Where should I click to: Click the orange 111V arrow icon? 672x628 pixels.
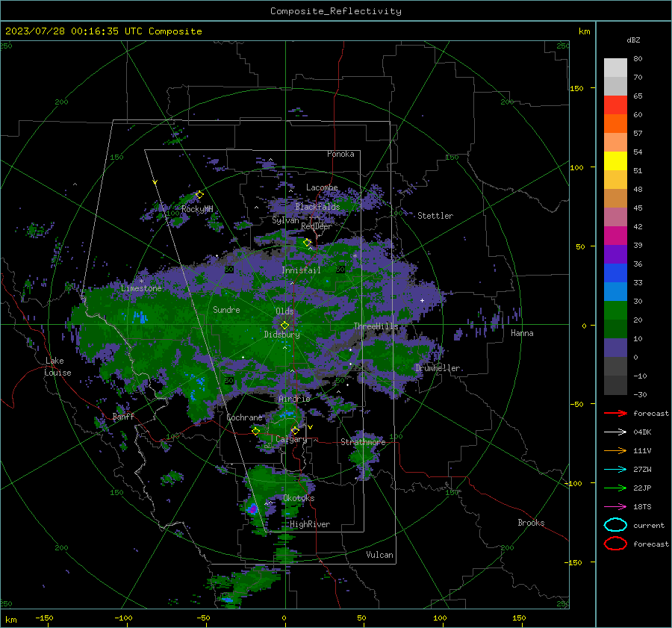click(x=615, y=450)
